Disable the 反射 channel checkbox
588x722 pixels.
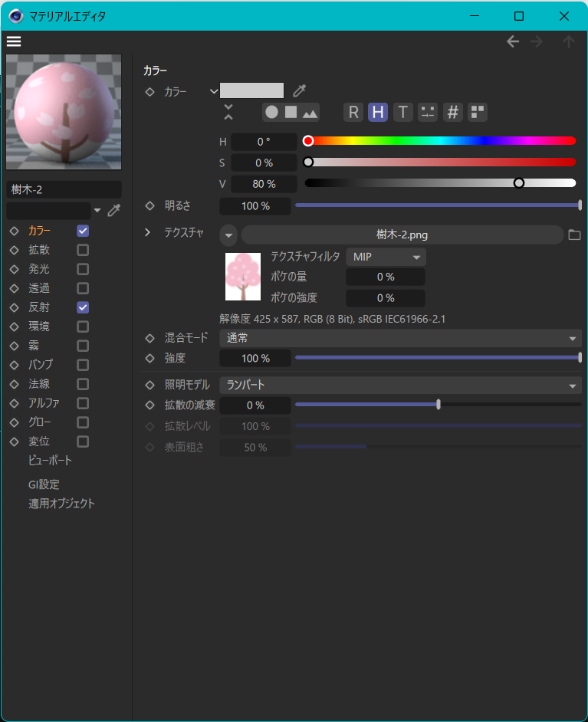tap(83, 307)
